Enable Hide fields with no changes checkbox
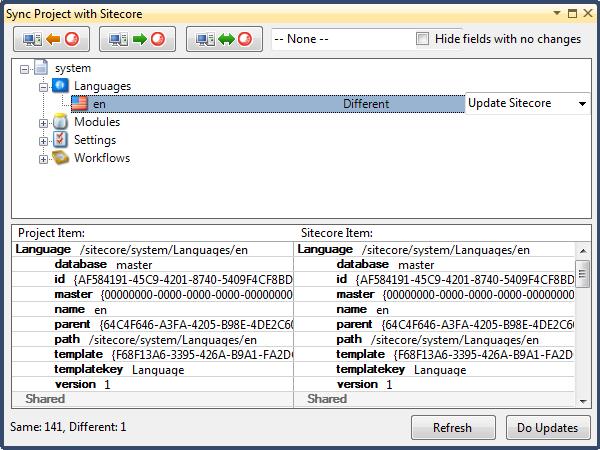600x450 pixels. (422, 39)
